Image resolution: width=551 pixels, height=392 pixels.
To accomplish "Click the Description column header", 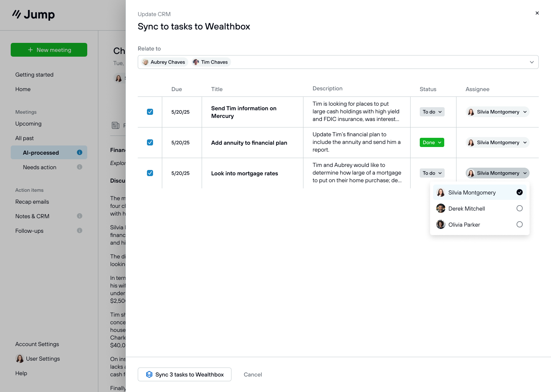I will [328, 88].
